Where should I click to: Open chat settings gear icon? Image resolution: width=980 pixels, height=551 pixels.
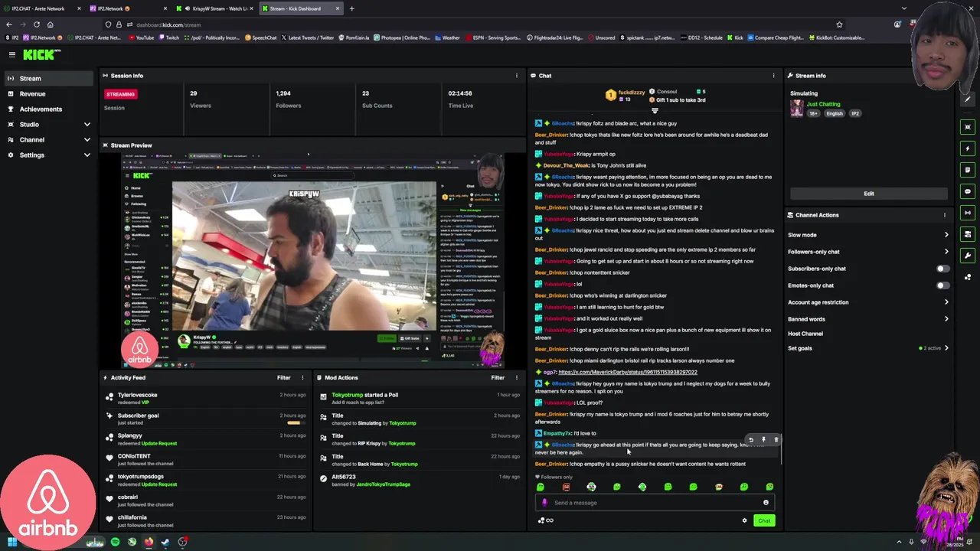click(x=744, y=520)
